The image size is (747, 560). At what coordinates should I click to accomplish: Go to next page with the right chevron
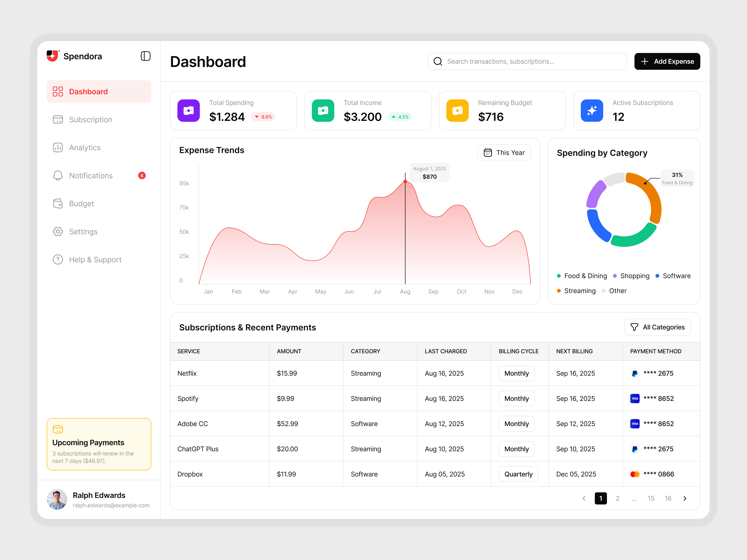click(x=685, y=498)
